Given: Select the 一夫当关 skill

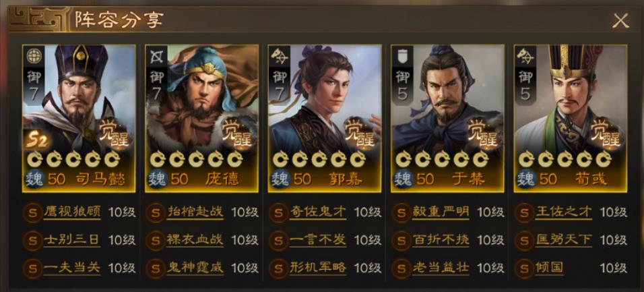Looking at the screenshot, I should pos(72,268).
